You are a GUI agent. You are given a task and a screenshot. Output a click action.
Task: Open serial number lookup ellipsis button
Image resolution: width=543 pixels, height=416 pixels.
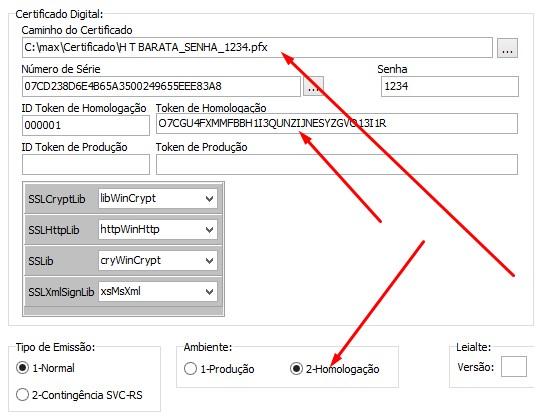coord(313,86)
